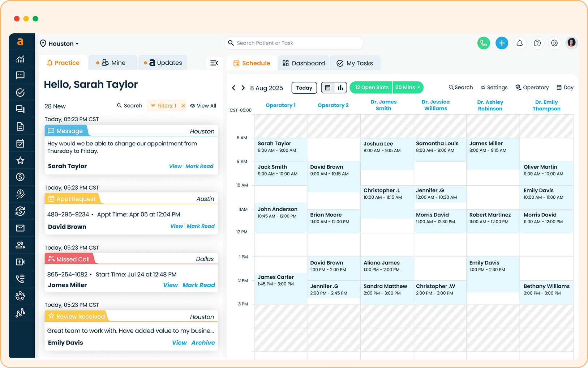Open the My Tasks tab
This screenshot has height=368, width=588.
355,63
